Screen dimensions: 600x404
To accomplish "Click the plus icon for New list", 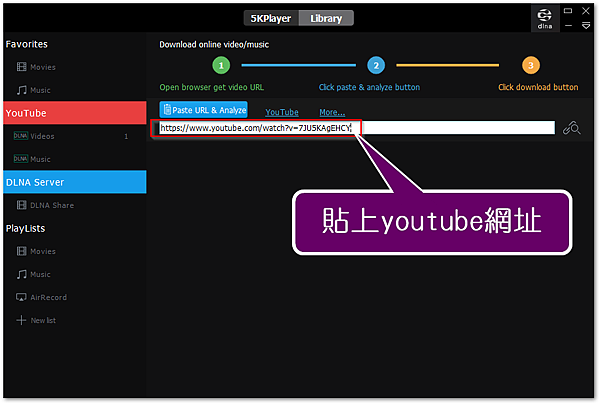I will click(21, 320).
